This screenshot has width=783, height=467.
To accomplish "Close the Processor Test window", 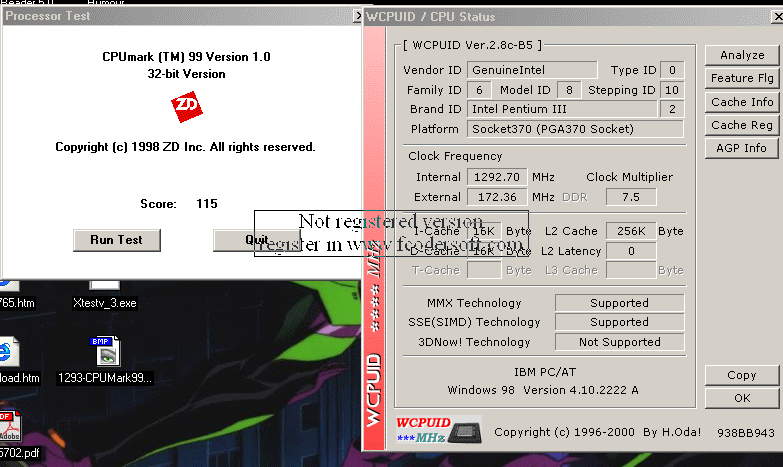I will pos(358,16).
